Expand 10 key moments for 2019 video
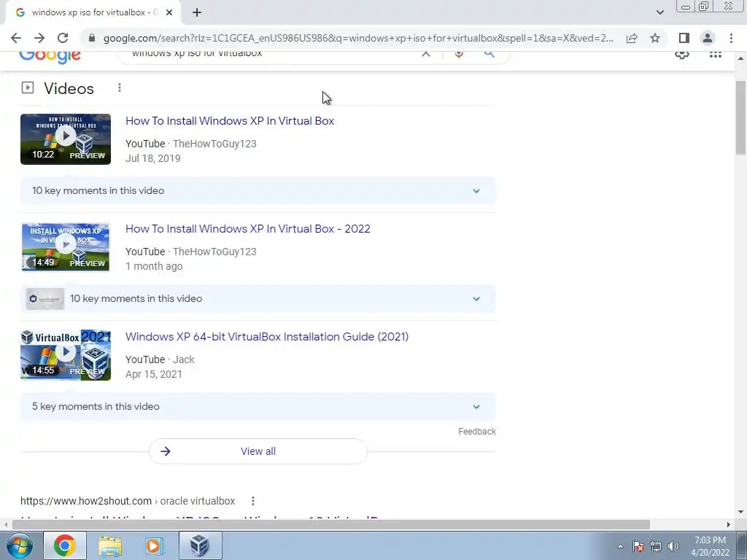The width and height of the screenshot is (747, 560). (x=258, y=191)
